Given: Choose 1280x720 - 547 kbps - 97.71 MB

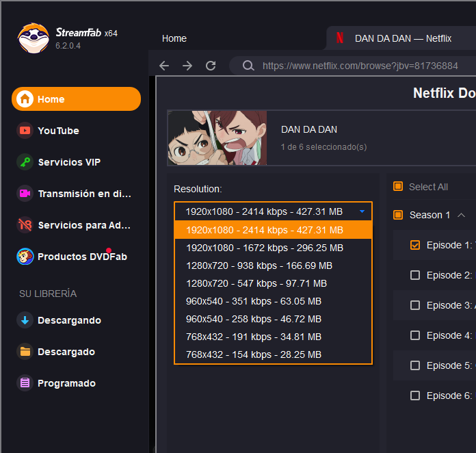Looking at the screenshot, I should (273, 283).
